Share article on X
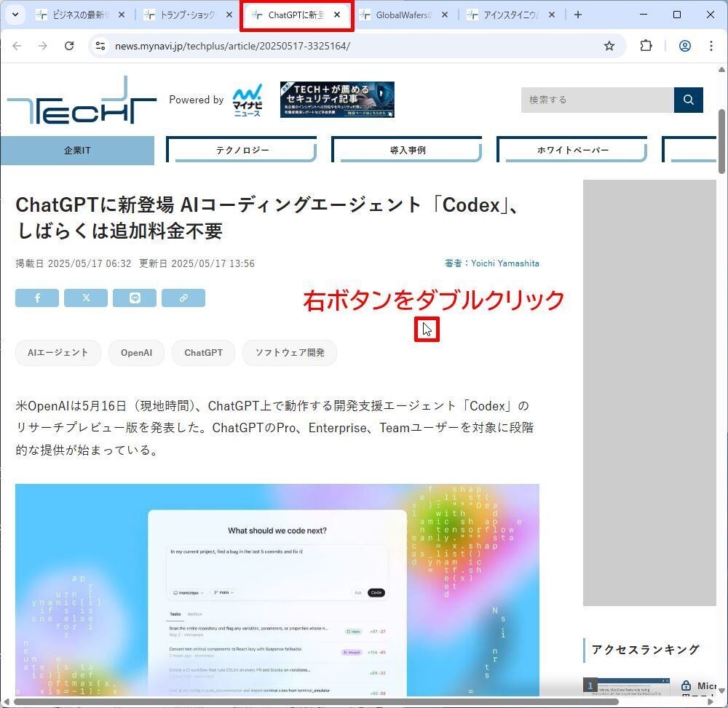The image size is (728, 708). pos(86,298)
